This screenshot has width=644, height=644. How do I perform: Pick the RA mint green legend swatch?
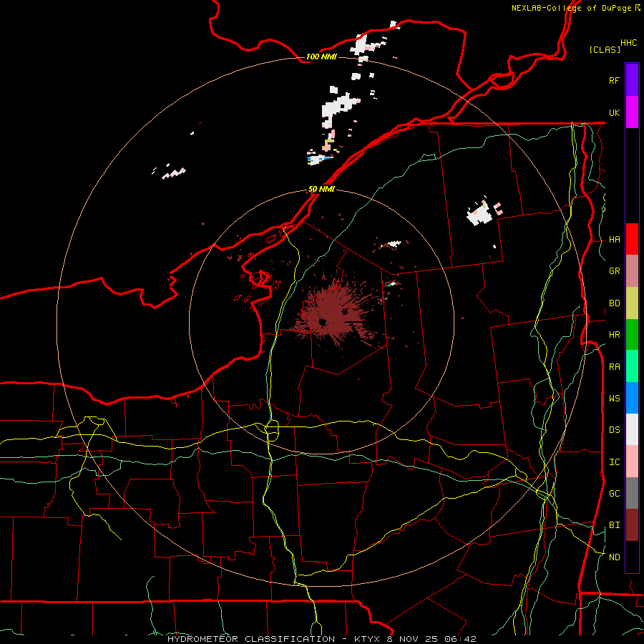[x=632, y=366]
